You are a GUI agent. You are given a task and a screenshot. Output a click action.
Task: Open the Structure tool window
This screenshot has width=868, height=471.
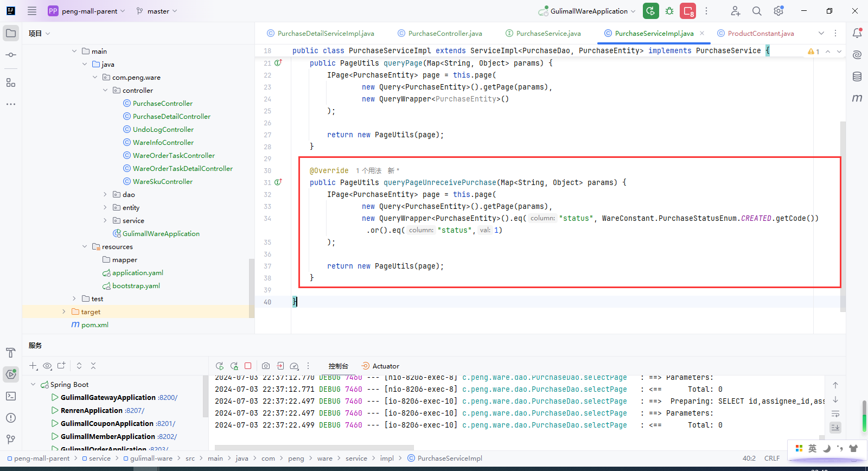[x=11, y=82]
